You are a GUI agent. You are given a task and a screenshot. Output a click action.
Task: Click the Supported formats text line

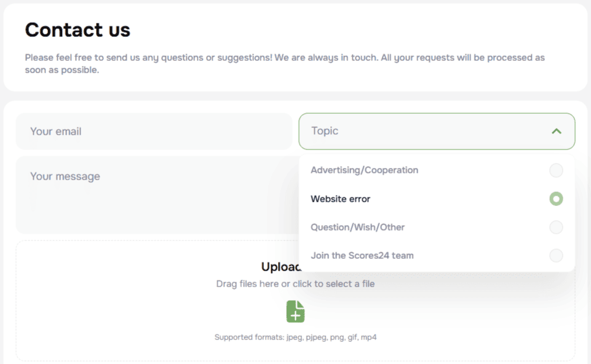pos(295,337)
